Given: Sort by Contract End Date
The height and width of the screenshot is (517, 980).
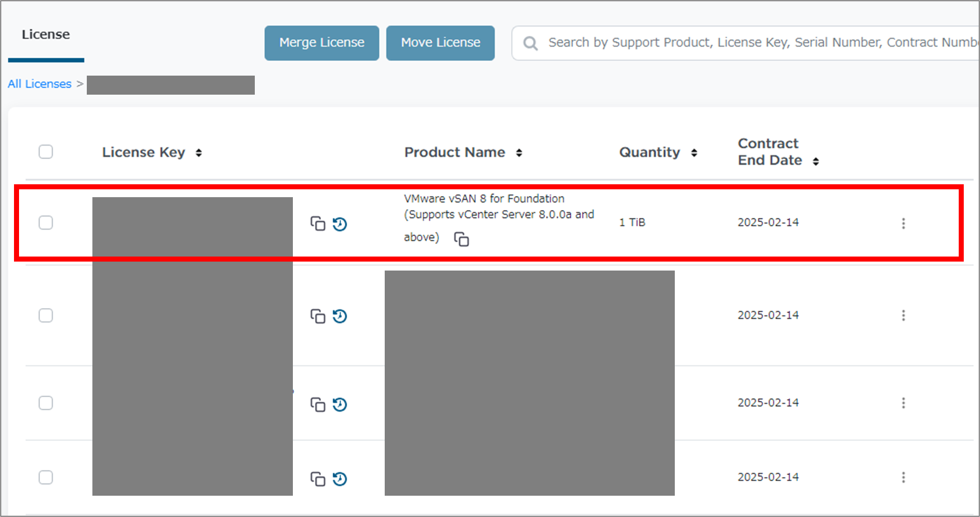Looking at the screenshot, I should pos(816,161).
